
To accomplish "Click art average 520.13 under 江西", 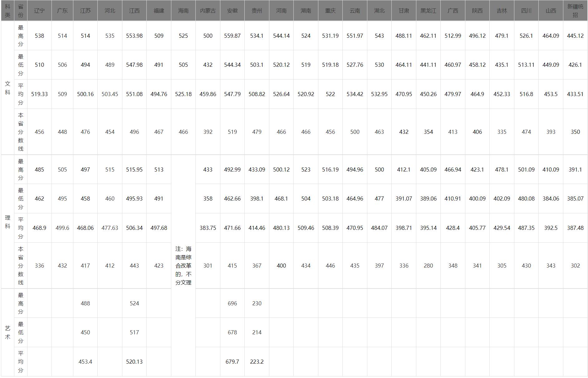I will pyautogui.click(x=134, y=362).
